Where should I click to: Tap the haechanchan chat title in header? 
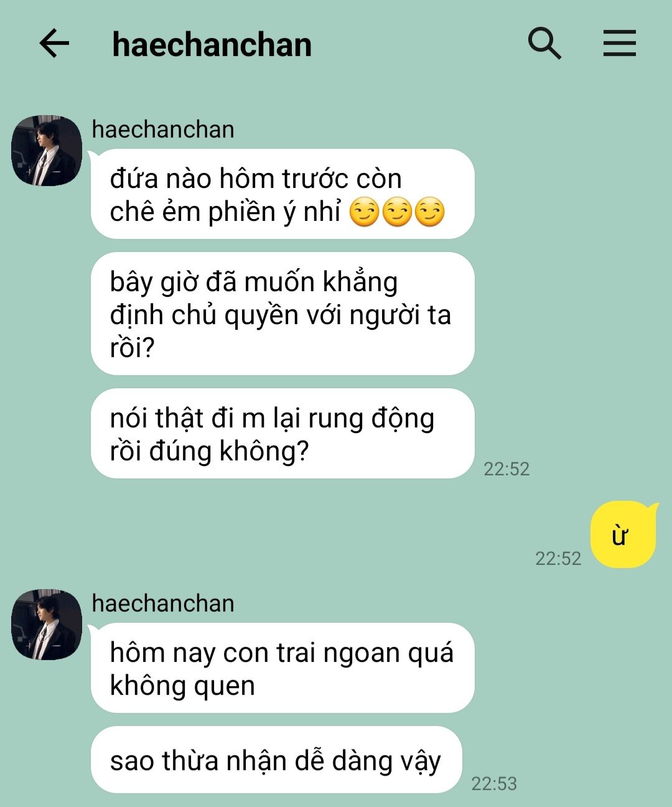pyautogui.click(x=212, y=45)
